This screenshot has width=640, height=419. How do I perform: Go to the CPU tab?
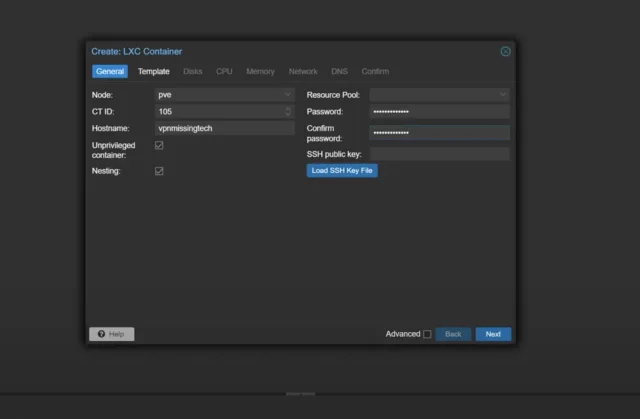tap(224, 71)
